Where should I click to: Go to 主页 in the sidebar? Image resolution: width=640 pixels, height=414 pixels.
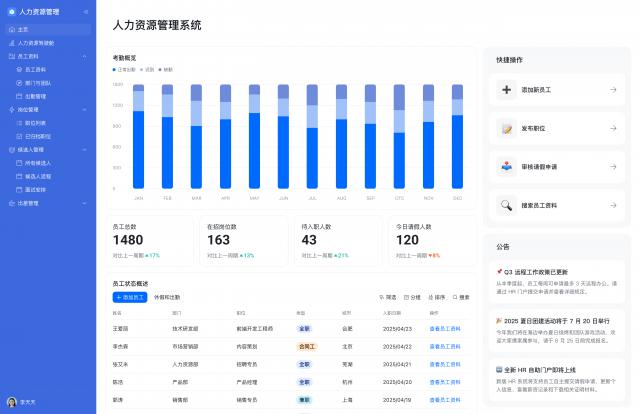point(23,30)
